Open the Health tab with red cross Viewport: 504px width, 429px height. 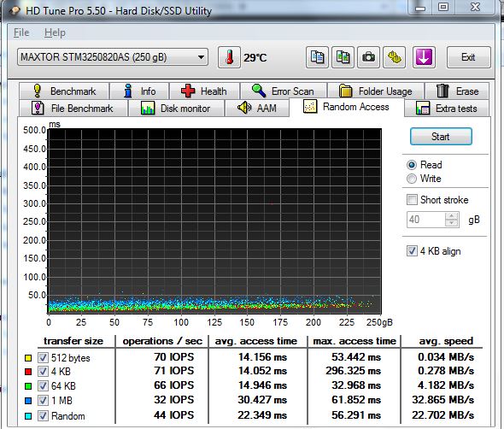coord(204,91)
